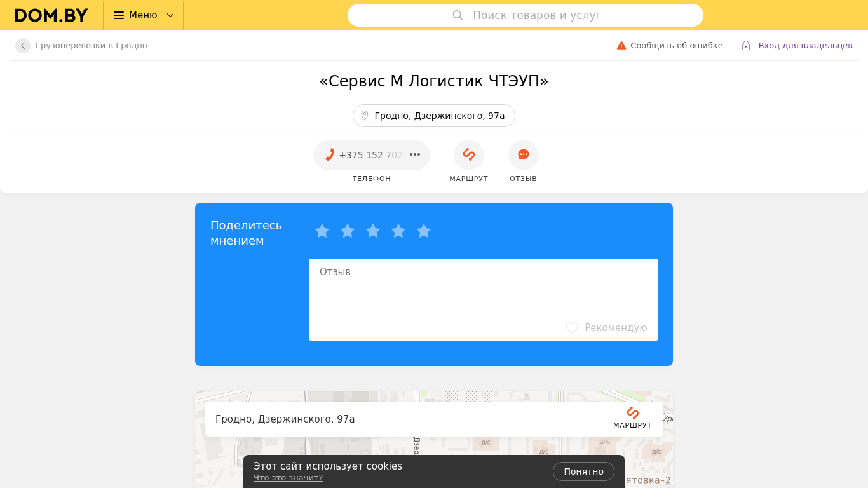Open the Меню dropdown
Image resolution: width=868 pixels, height=488 pixels.
click(144, 15)
